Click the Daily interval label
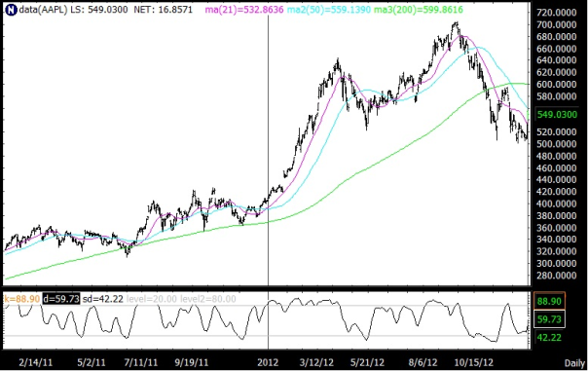Image resolution: width=588 pixels, height=371 pixels. coord(574,363)
